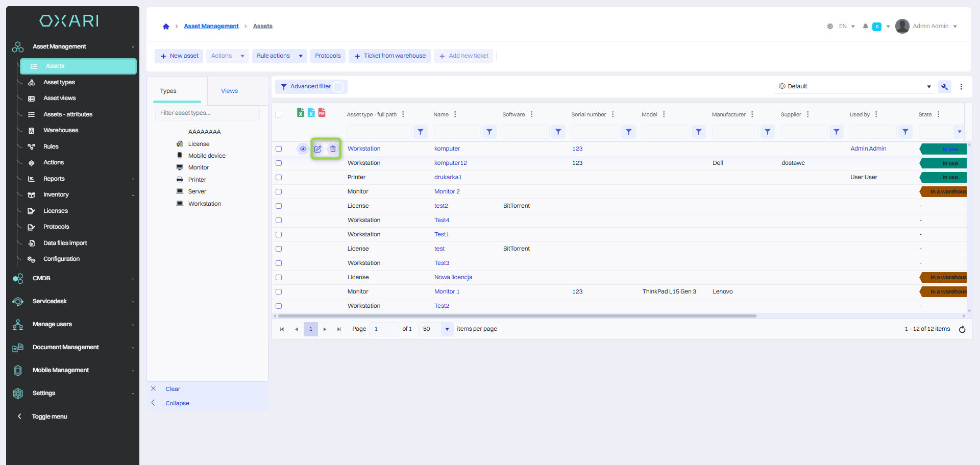Check the select-all checkbox in the header
Screen dimensions: 980x465
(278, 114)
